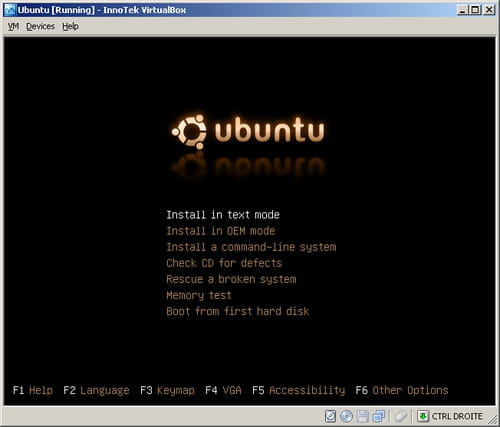Select Install a command-line system

(251, 247)
